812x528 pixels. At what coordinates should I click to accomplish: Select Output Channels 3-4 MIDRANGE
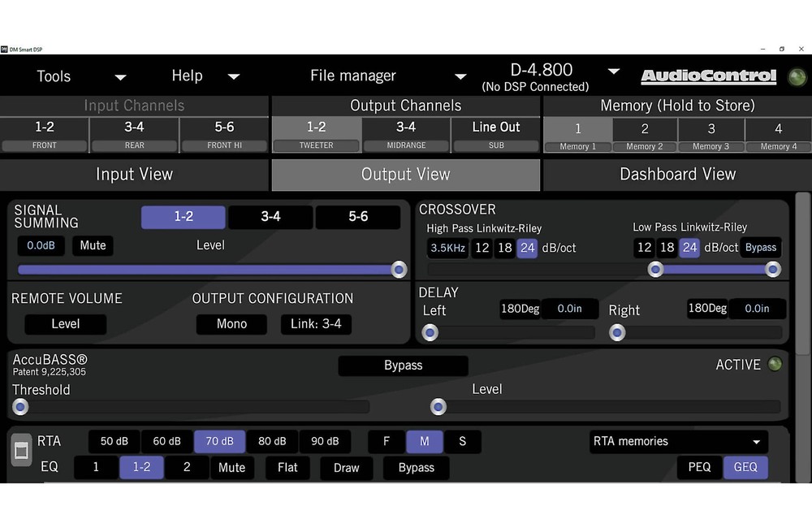pyautogui.click(x=406, y=135)
